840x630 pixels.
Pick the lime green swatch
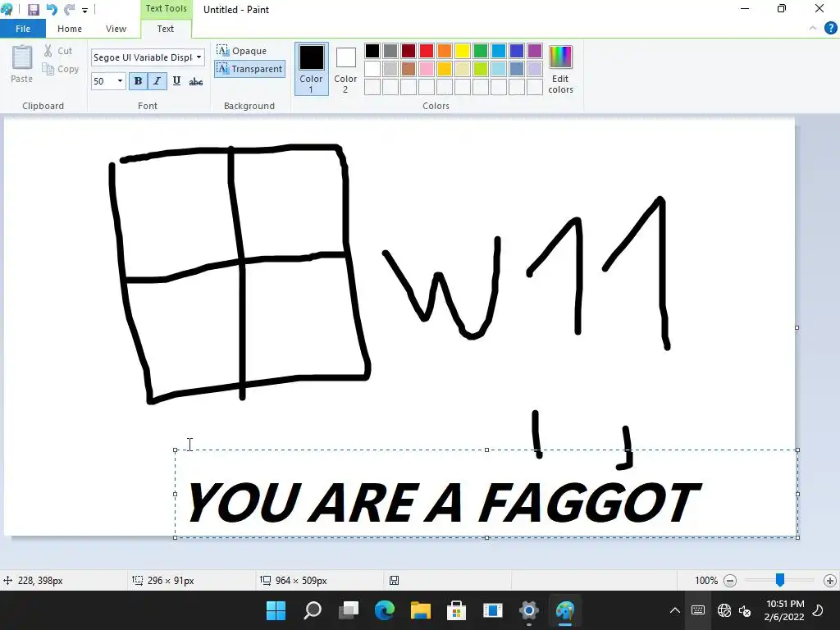[481, 69]
